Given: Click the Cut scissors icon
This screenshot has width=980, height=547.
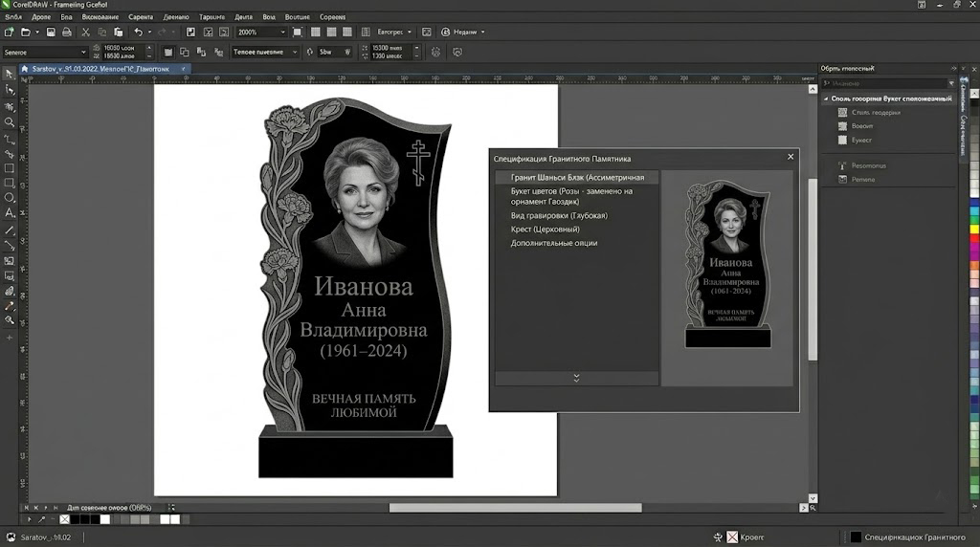Looking at the screenshot, I should click(x=85, y=32).
